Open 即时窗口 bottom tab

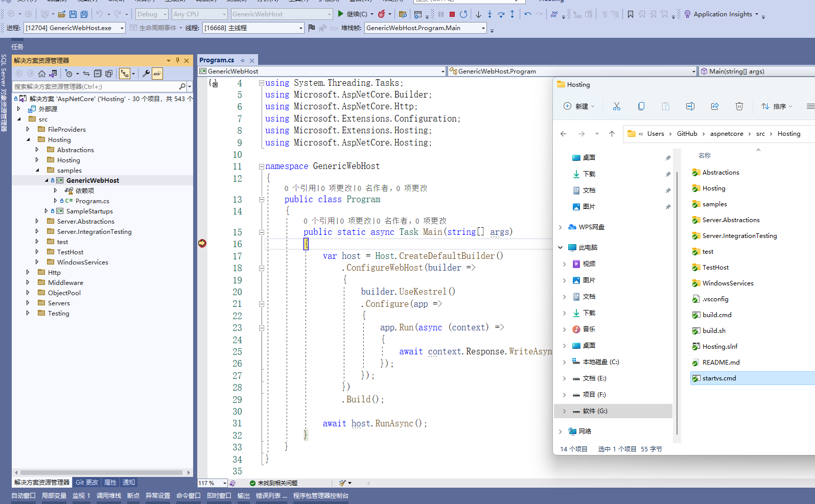[219, 496]
